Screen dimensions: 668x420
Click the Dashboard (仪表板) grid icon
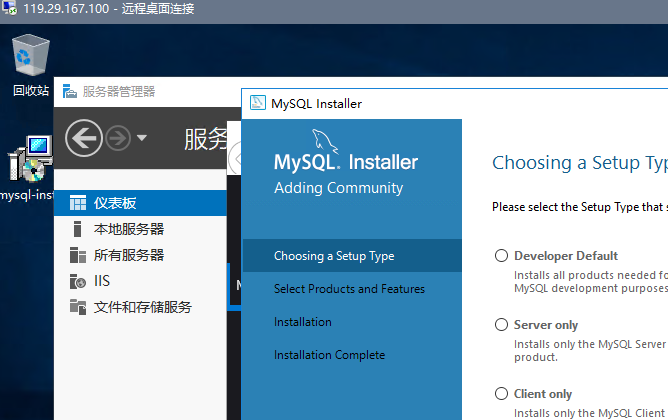point(78,203)
